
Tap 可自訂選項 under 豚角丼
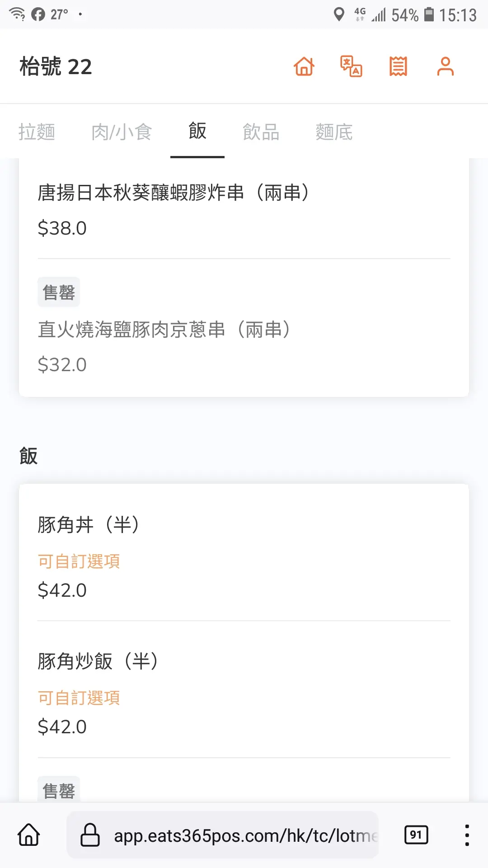pyautogui.click(x=79, y=561)
